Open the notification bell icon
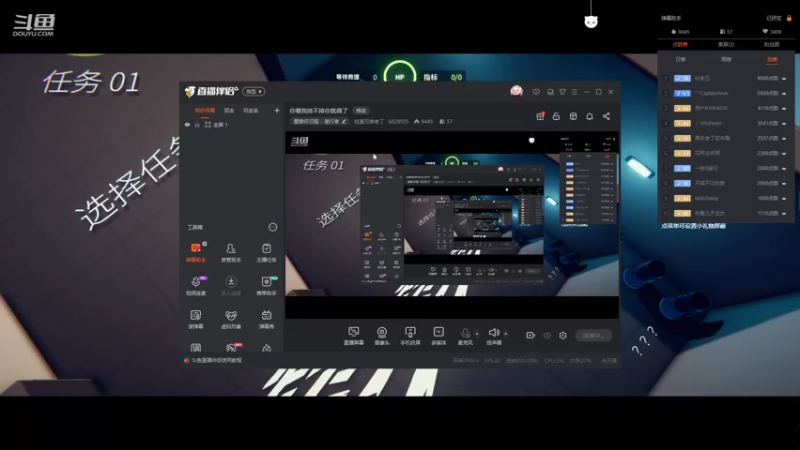The width and height of the screenshot is (800, 450). pyautogui.click(x=589, y=116)
